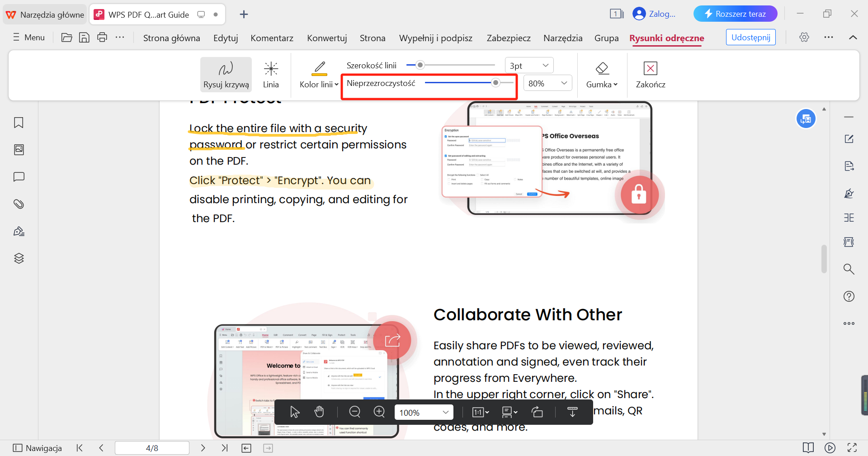Select the Linia straight line tool
This screenshot has width=868, height=456.
pyautogui.click(x=271, y=75)
